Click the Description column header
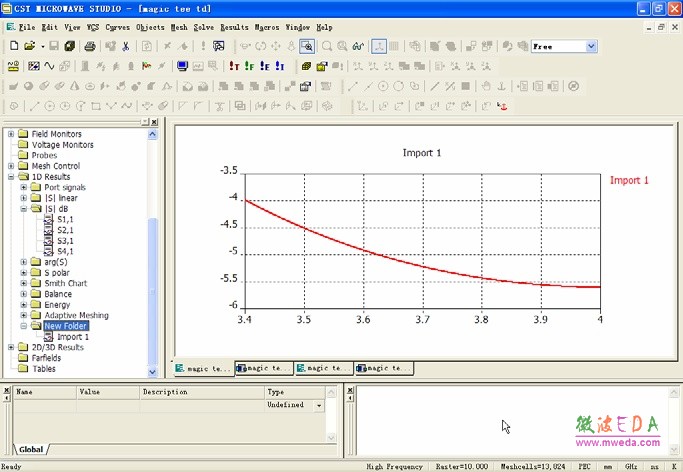The image size is (683, 472). pos(202,392)
